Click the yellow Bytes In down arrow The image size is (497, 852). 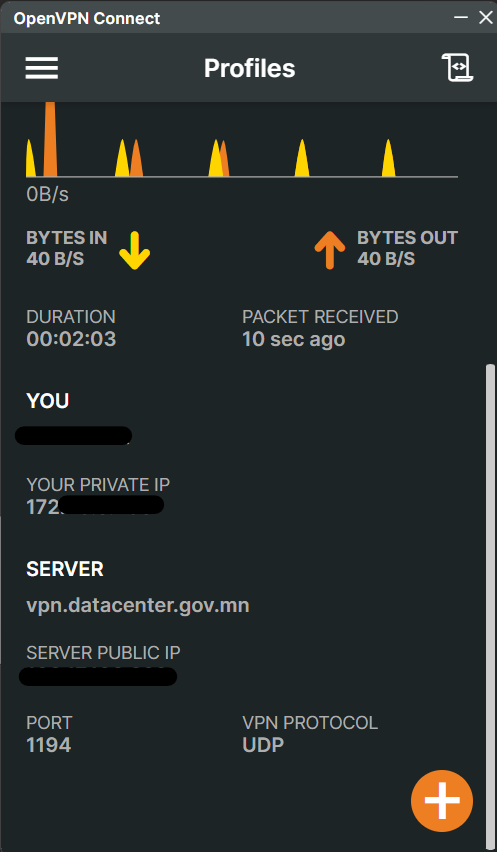134,250
